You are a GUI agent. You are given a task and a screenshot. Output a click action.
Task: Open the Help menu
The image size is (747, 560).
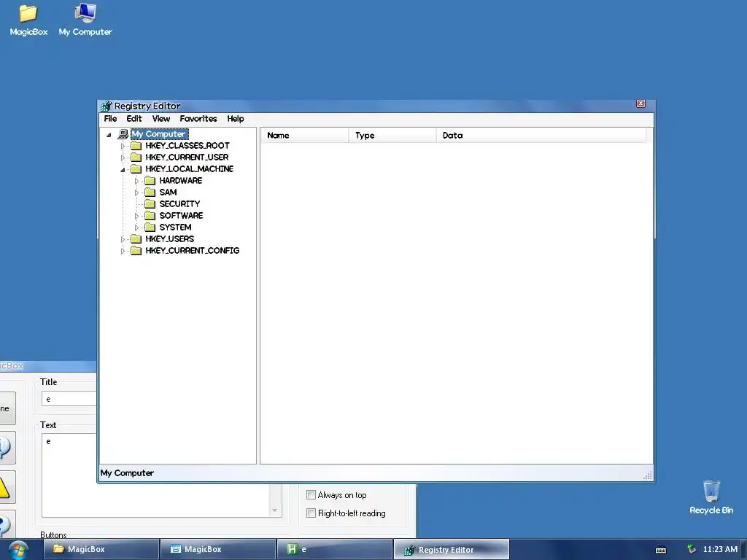[x=236, y=119]
